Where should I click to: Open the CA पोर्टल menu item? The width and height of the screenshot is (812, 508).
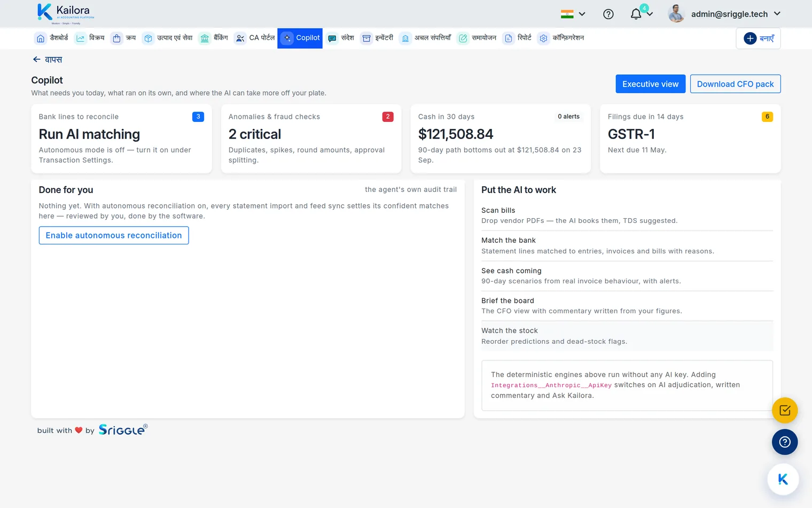(255, 38)
